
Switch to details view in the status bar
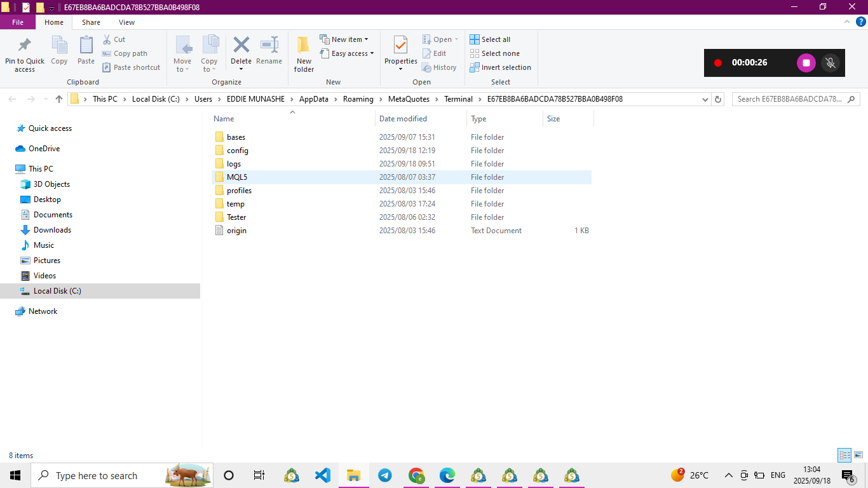point(844,455)
